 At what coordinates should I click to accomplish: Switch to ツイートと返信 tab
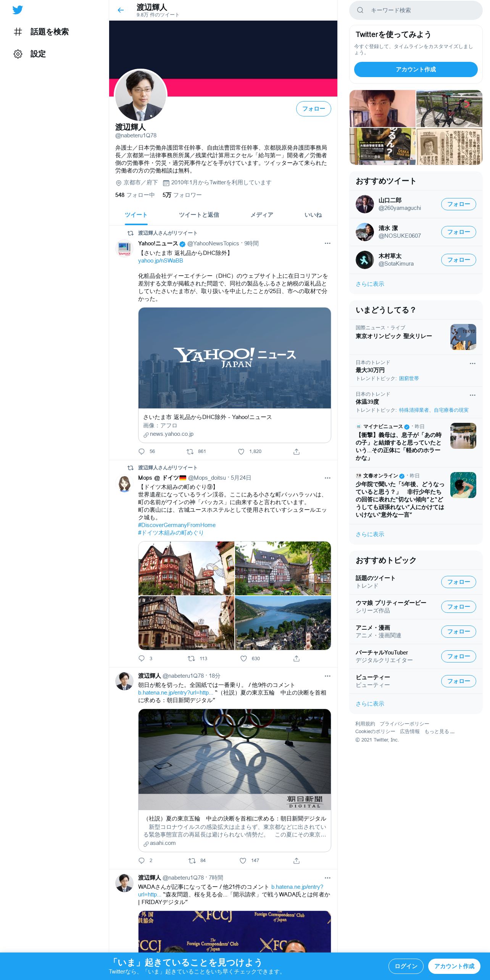tap(199, 215)
